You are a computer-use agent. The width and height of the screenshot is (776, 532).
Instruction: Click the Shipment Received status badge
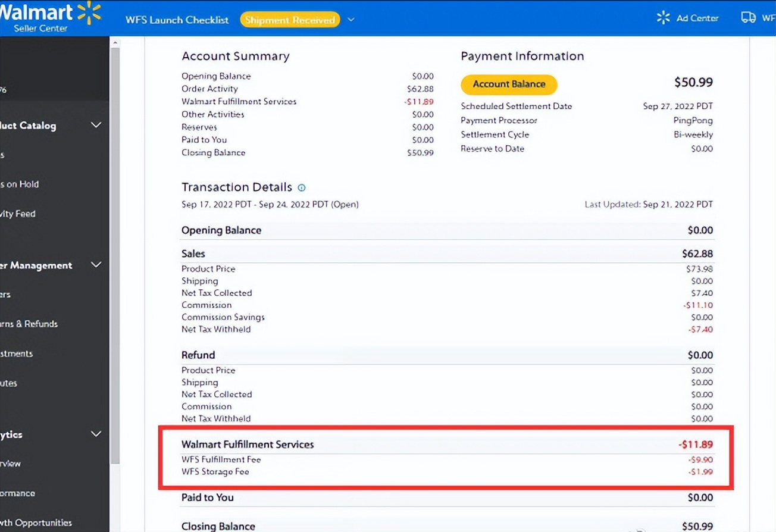point(290,20)
